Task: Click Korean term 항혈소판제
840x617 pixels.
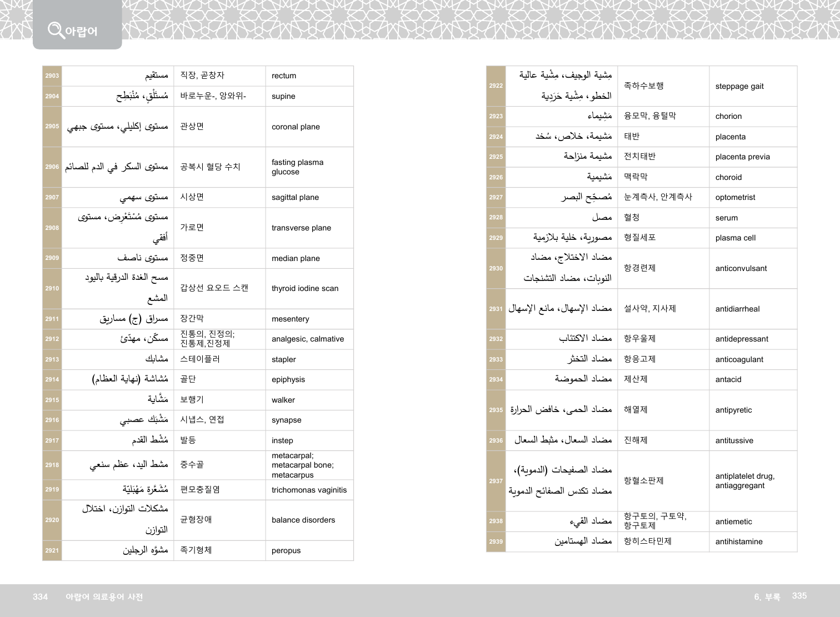Action: click(643, 480)
